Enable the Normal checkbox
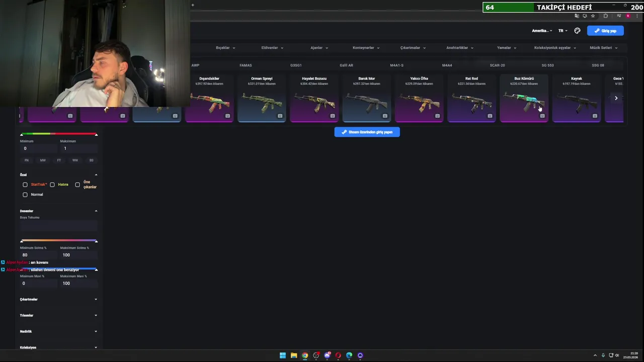This screenshot has height=362, width=644. point(25,195)
